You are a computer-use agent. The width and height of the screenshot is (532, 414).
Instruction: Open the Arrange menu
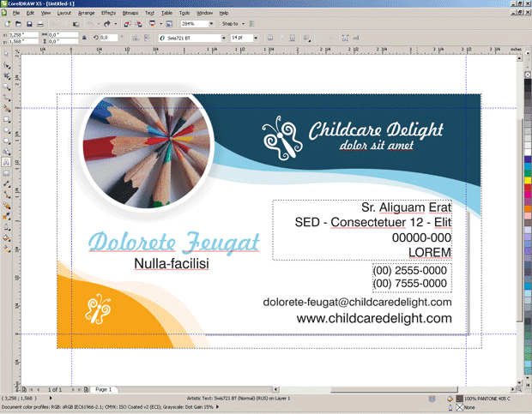(86, 13)
